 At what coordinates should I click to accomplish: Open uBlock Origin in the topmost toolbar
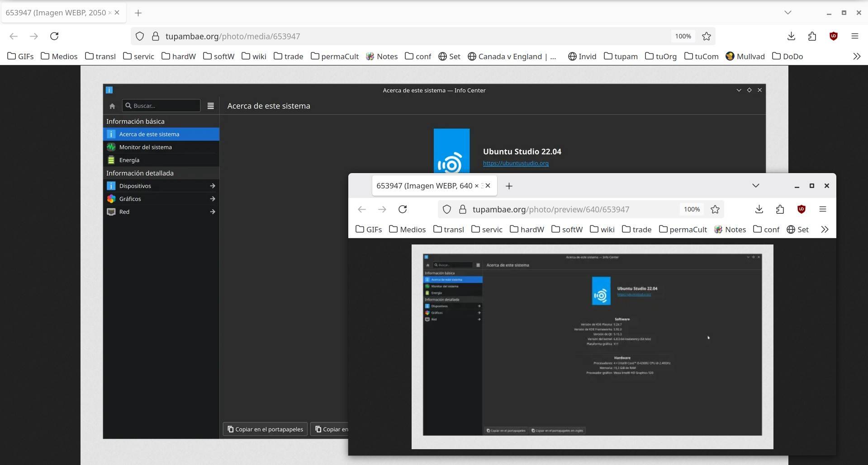[x=833, y=36]
